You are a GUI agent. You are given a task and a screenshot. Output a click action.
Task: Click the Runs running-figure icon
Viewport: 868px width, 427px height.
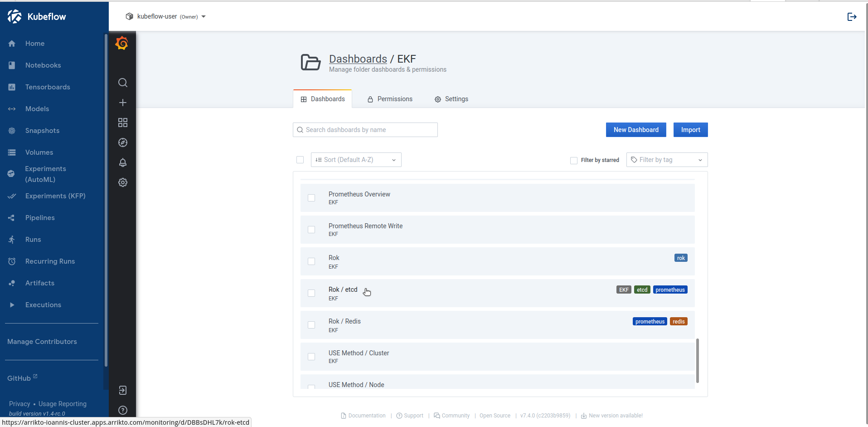(12, 240)
